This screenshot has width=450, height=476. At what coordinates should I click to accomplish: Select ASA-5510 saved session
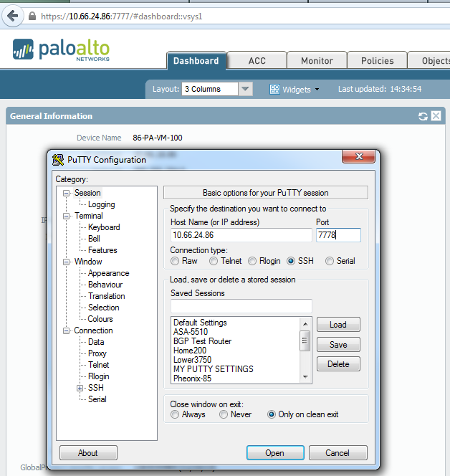(191, 332)
